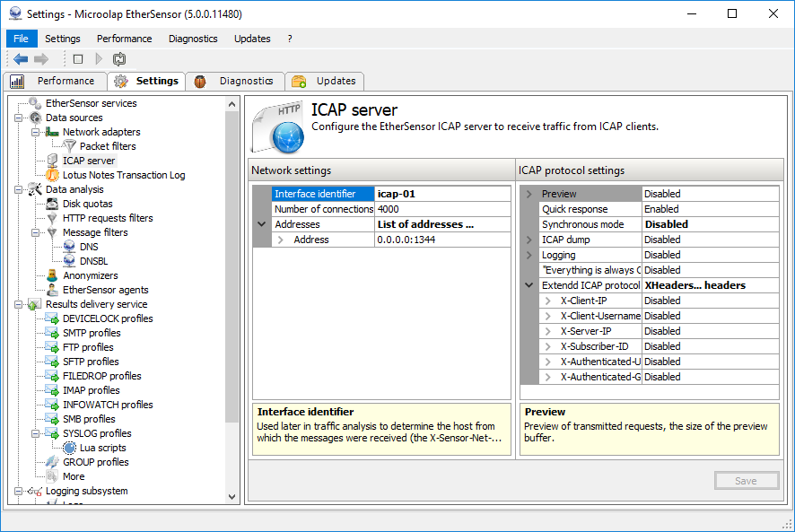Collapse the Addresses property group
Viewport: 795px width, 532px height.
pos(262,224)
